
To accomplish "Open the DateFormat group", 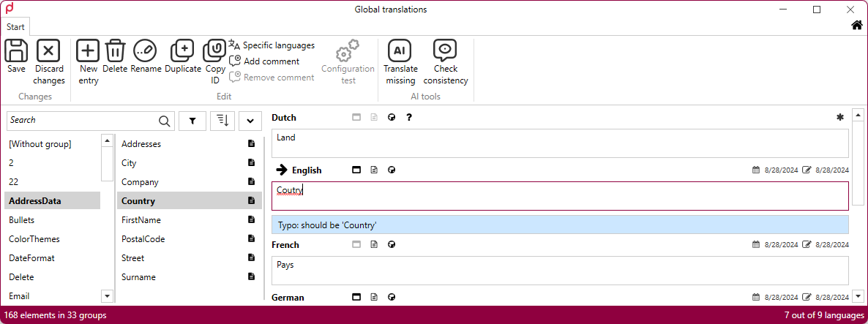I will coord(53,258).
